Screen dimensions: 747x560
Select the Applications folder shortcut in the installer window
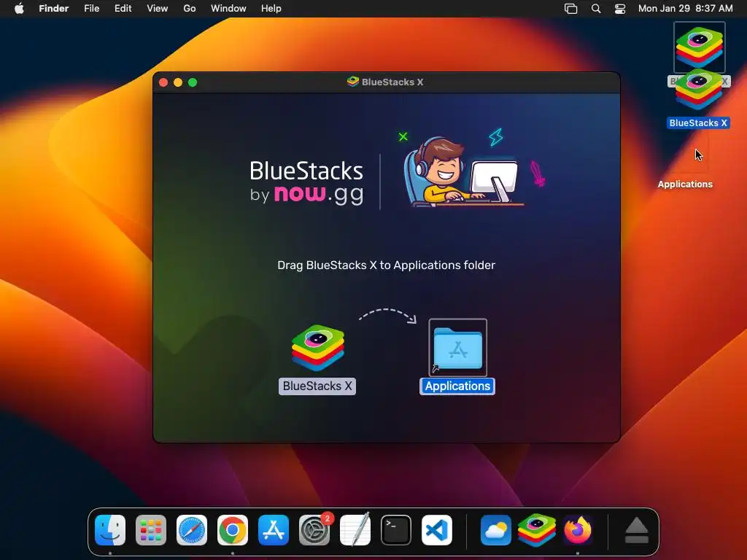pos(458,348)
